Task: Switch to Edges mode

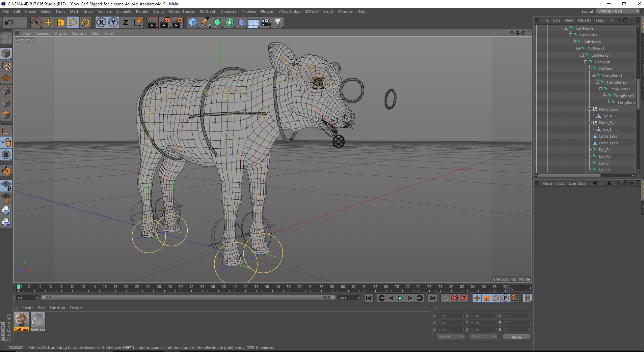Action: 6,103
